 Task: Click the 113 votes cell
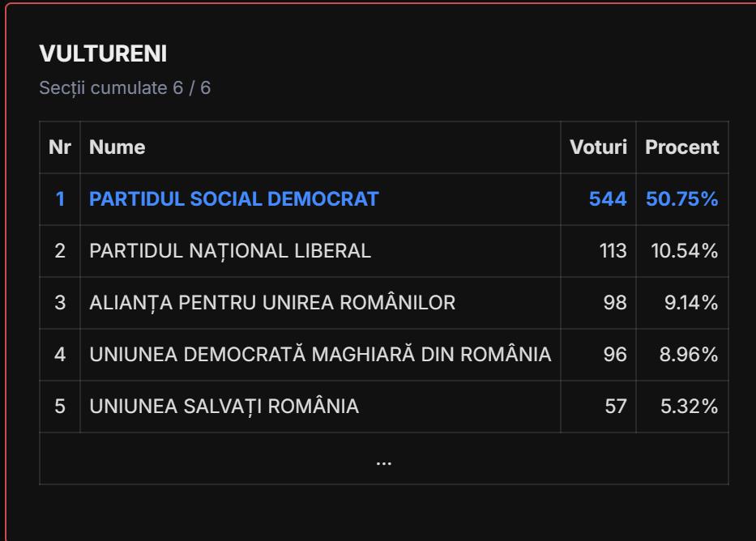(613, 251)
